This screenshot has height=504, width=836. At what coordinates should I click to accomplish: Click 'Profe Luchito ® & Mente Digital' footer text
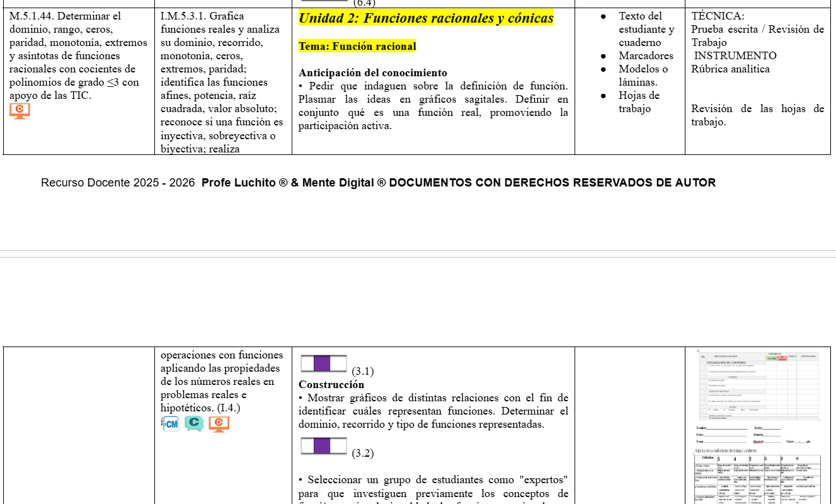(288, 183)
